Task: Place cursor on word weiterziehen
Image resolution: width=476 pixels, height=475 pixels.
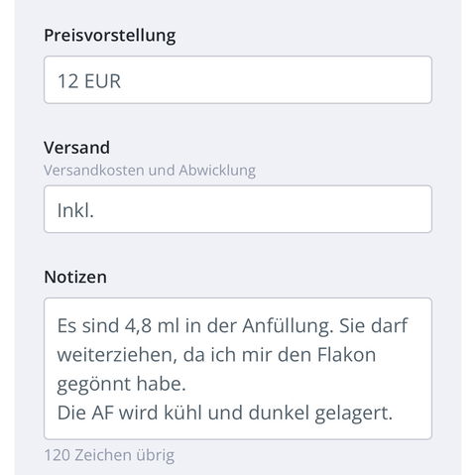Action: click(117, 355)
